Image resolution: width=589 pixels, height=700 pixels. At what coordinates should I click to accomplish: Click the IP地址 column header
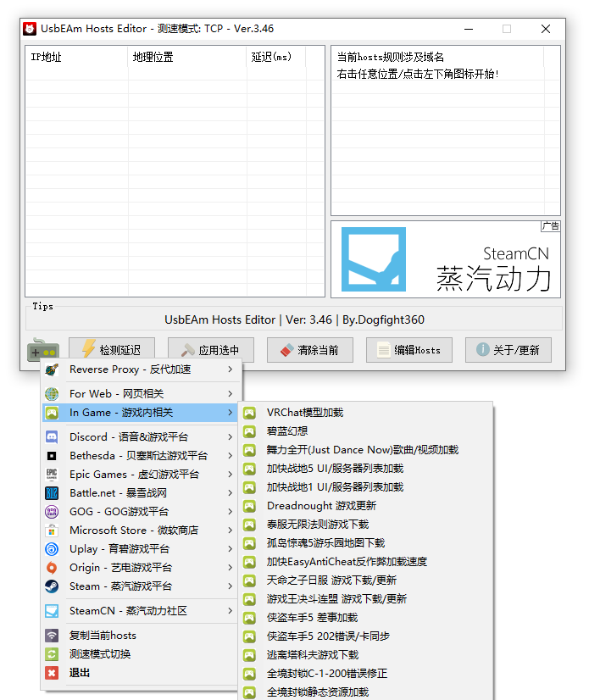[x=76, y=57]
